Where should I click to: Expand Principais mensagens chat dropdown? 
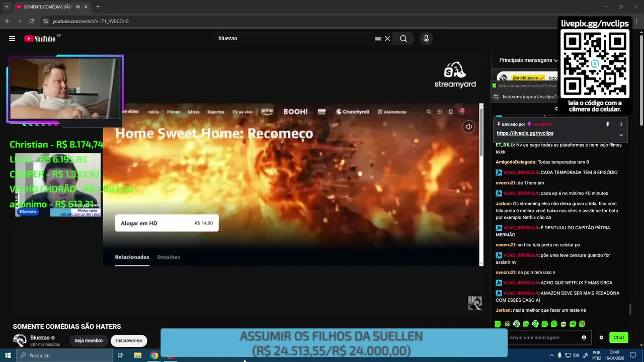point(528,60)
